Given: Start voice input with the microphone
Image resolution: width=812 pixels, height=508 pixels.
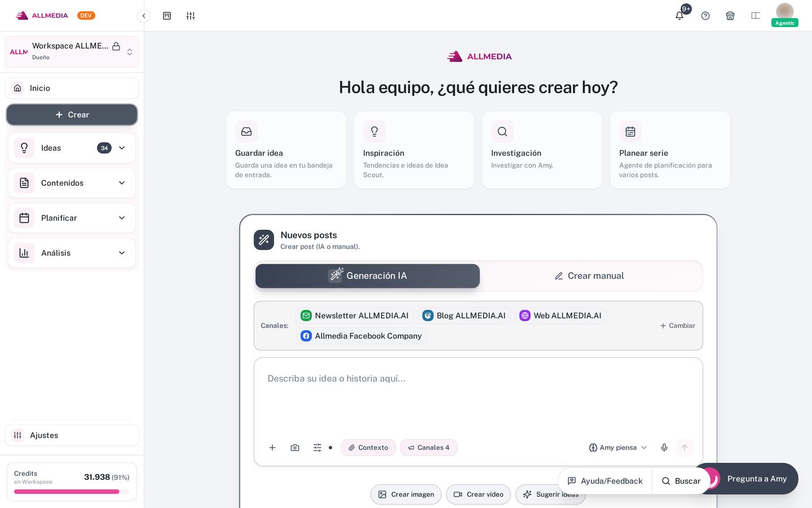Looking at the screenshot, I should pos(664,448).
